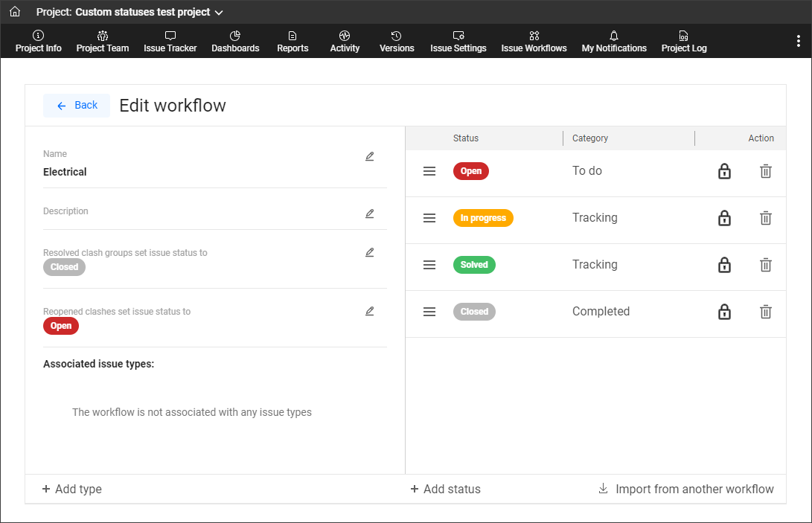Click the pencil icon beside Description
This screenshot has height=523, width=812.
370,214
